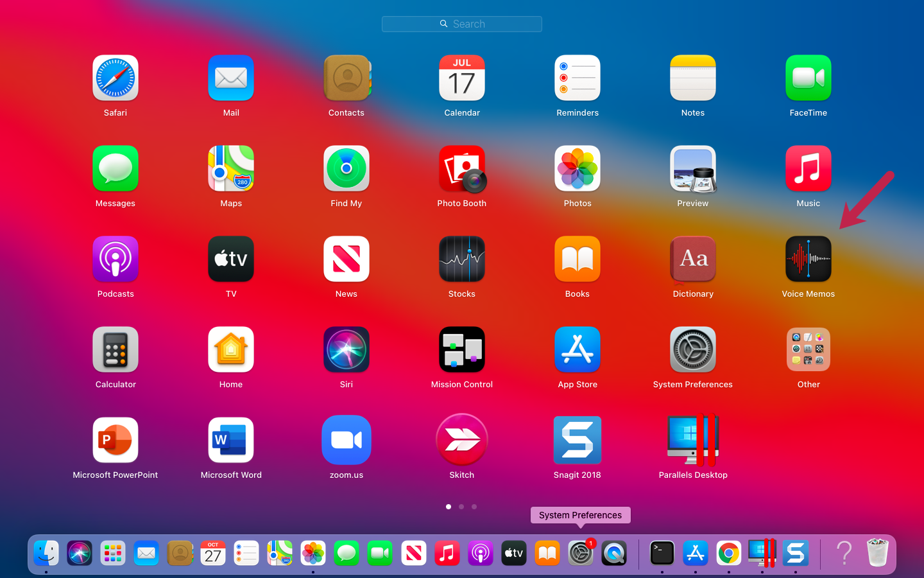Launch the Find My app
The height and width of the screenshot is (578, 924).
(x=346, y=168)
